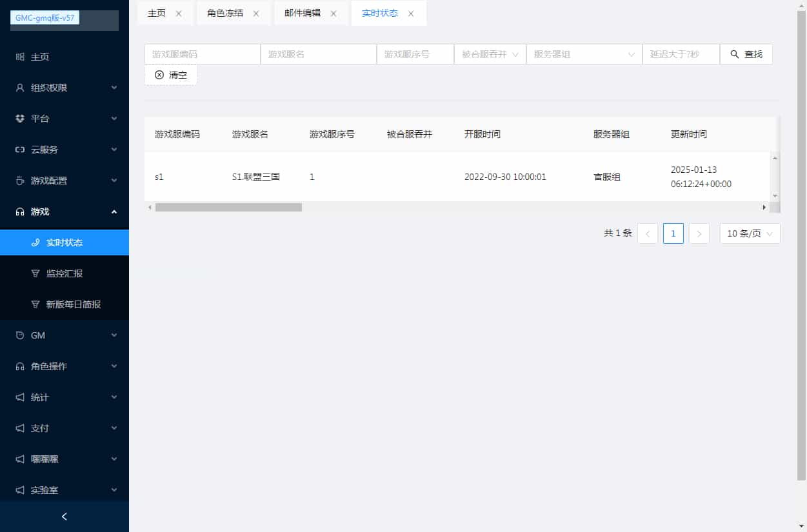Image resolution: width=807 pixels, height=532 pixels.
Task: Click the 实时状态 phone icon
Action: click(35, 242)
